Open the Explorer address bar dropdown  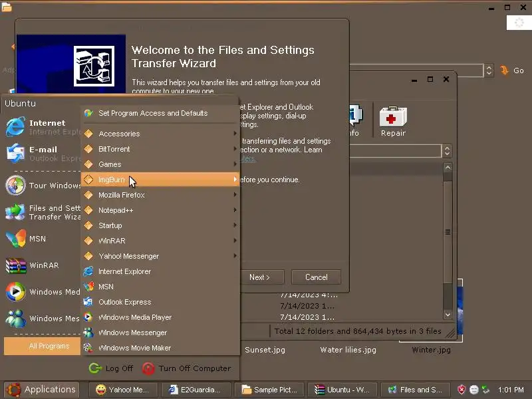489,70
